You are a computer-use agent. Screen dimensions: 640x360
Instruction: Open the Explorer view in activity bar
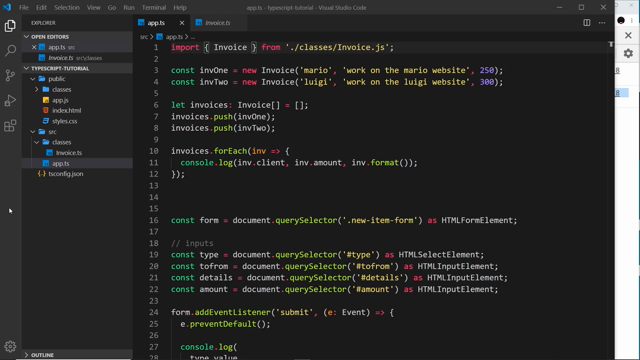pyautogui.click(x=10, y=26)
